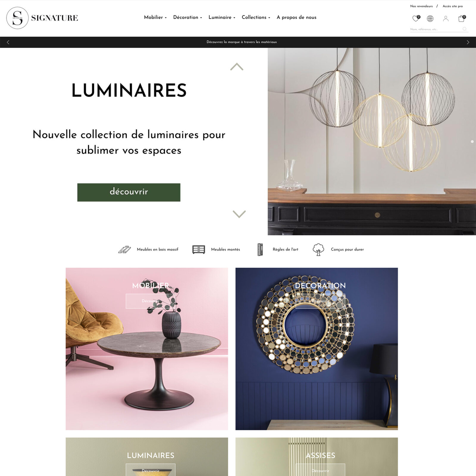The height and width of the screenshot is (476, 476).
Task: Expand the Décoration dropdown menu
Action: click(187, 17)
